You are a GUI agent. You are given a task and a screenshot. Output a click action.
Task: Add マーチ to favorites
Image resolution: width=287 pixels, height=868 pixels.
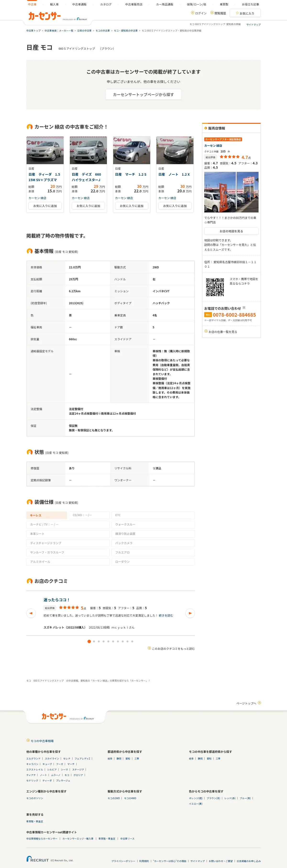[132, 206]
